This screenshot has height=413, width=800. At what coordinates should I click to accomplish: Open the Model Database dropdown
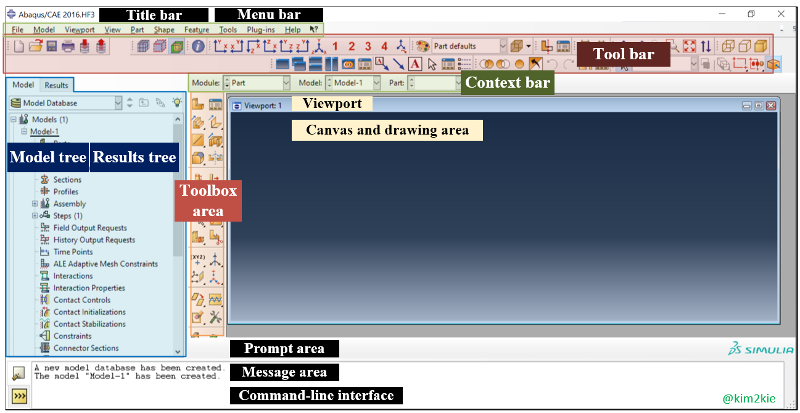66,103
